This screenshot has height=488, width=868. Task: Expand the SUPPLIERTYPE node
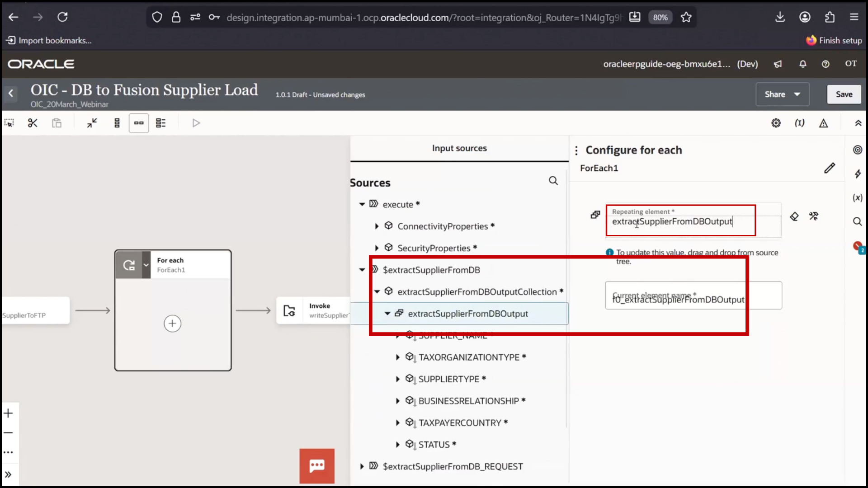pos(397,379)
